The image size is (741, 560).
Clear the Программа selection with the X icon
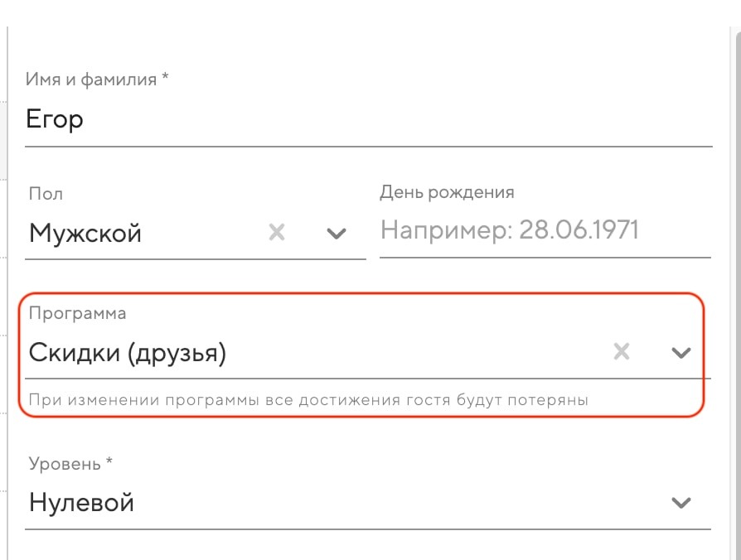(x=621, y=352)
